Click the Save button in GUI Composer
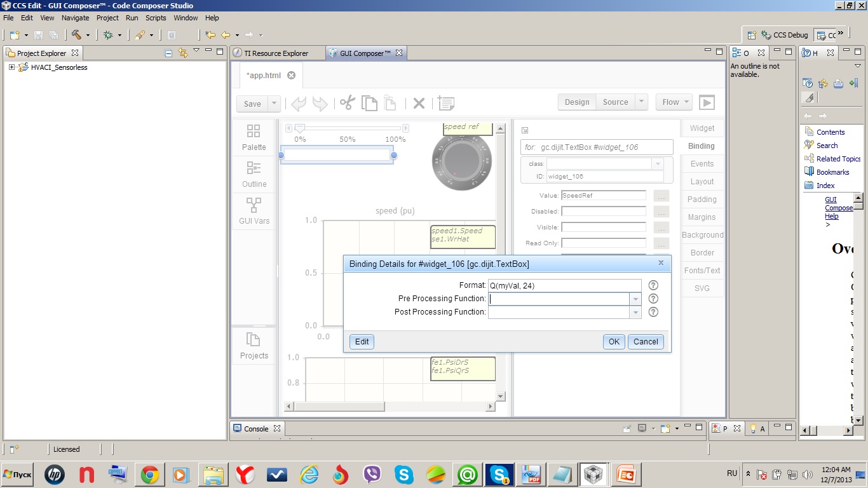 tap(252, 104)
